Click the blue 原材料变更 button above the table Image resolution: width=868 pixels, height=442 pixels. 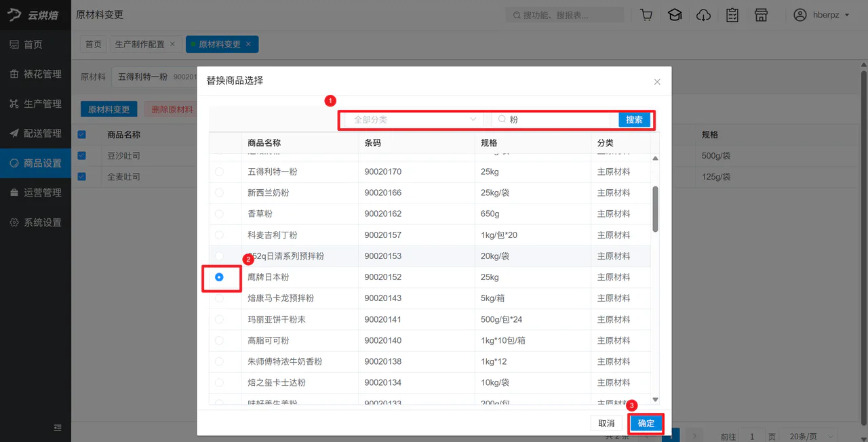(x=109, y=110)
